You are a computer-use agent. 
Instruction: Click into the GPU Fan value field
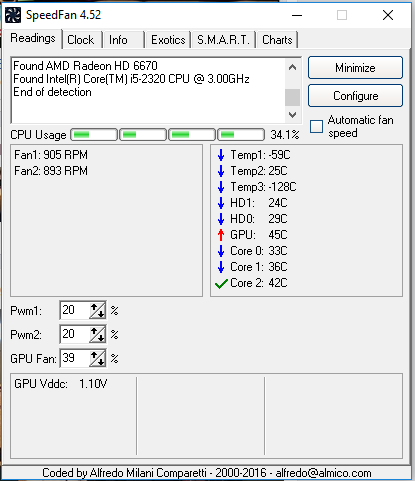[75, 358]
